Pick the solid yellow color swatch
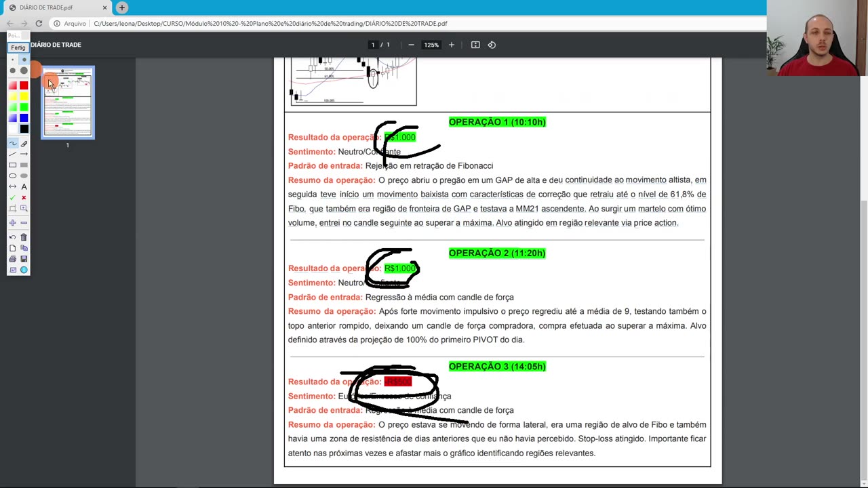The image size is (868, 488). point(24,96)
